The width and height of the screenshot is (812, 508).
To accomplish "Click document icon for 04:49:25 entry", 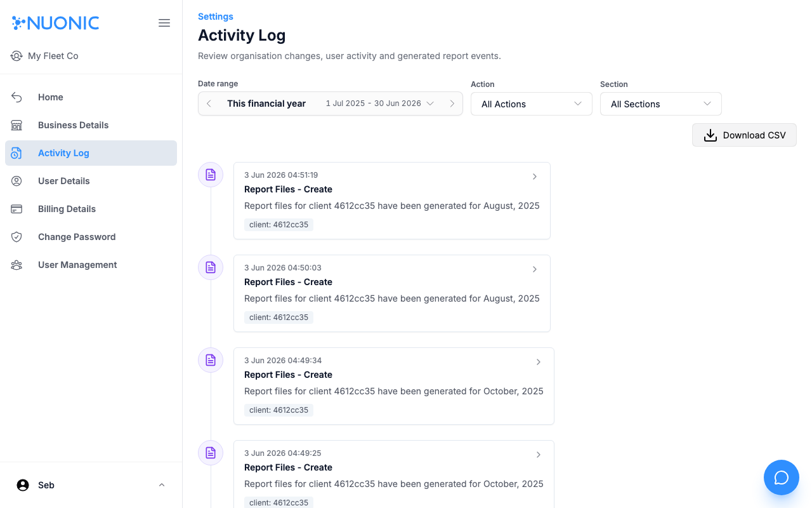I will point(211,453).
